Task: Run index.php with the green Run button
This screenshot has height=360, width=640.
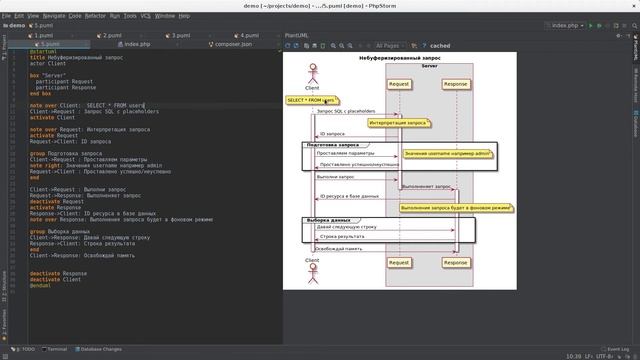Action: [591, 25]
